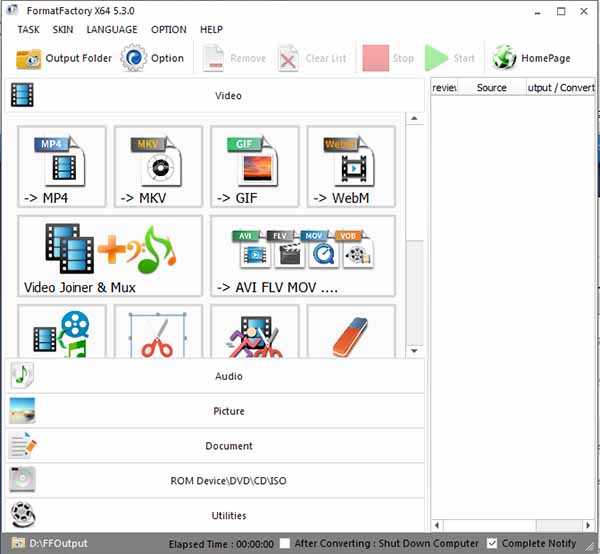Image resolution: width=600 pixels, height=554 pixels.
Task: Click the green Start button
Action: tap(450, 58)
